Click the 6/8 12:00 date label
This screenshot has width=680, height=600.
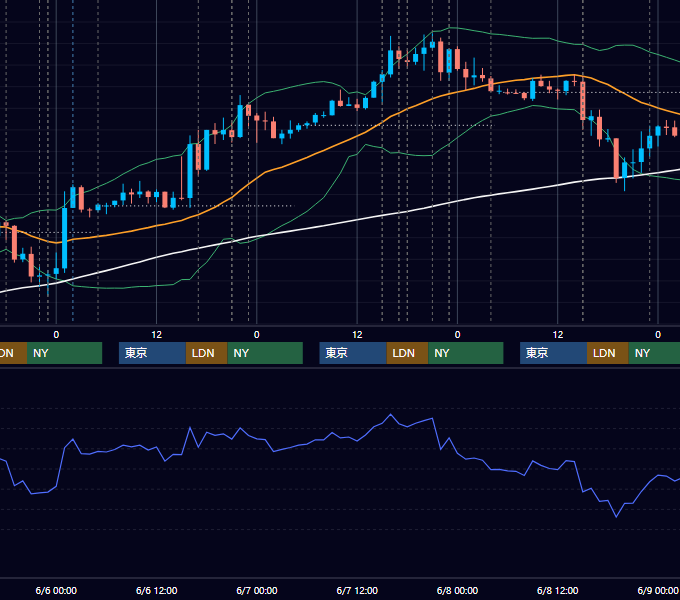point(557,590)
